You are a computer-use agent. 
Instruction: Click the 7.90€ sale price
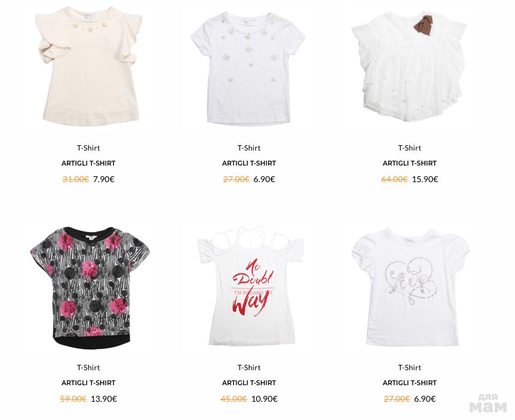pyautogui.click(x=104, y=179)
